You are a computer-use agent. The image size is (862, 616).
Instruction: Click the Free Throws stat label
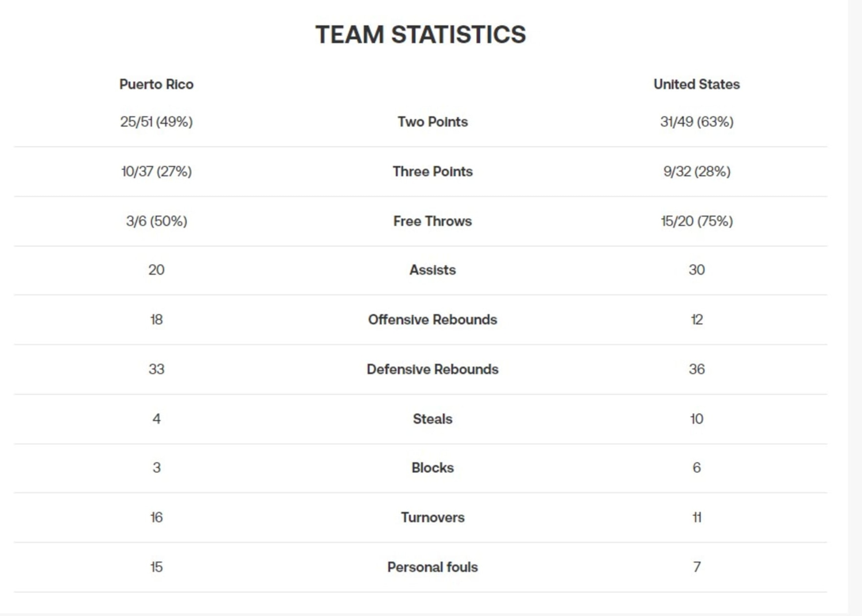pos(433,221)
